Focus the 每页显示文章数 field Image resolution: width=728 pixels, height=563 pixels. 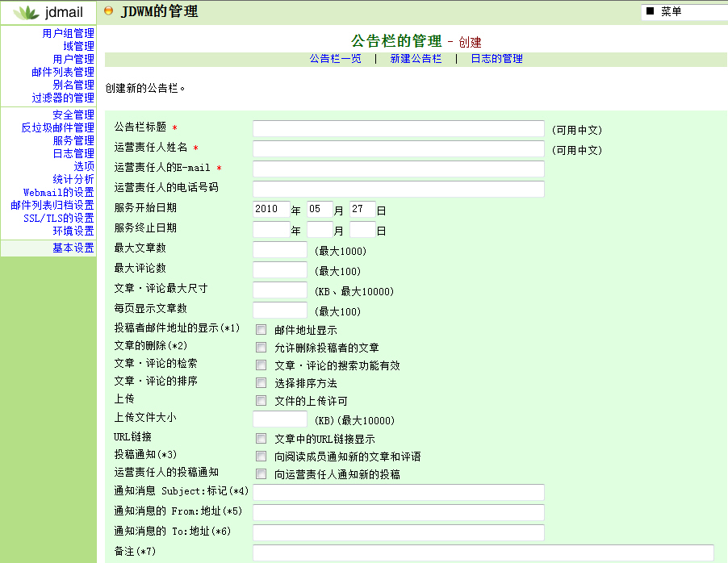click(x=280, y=310)
